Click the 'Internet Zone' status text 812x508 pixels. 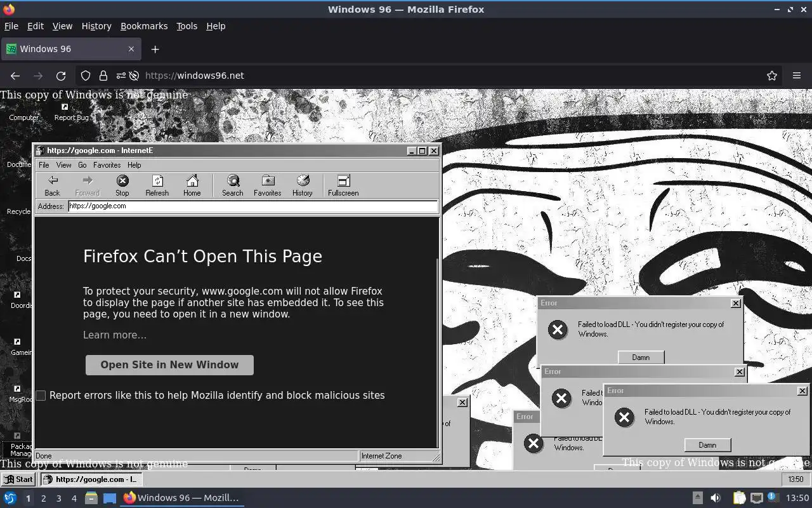[382, 456]
